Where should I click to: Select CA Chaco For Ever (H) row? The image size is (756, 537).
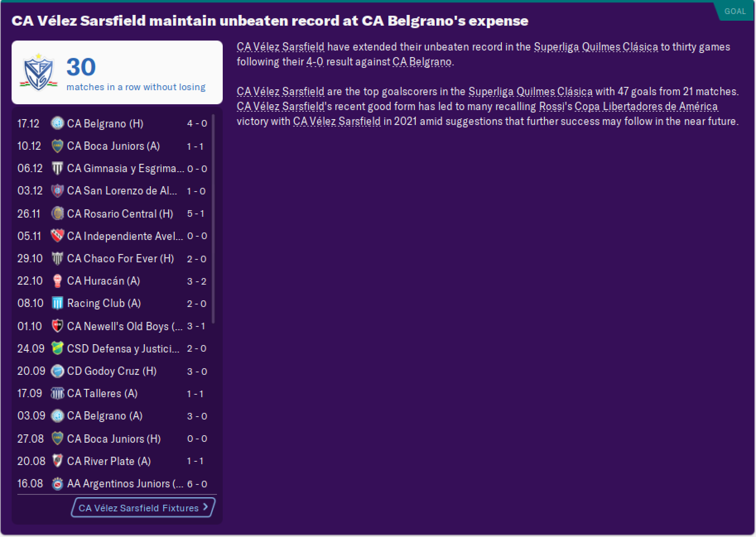[113, 258]
